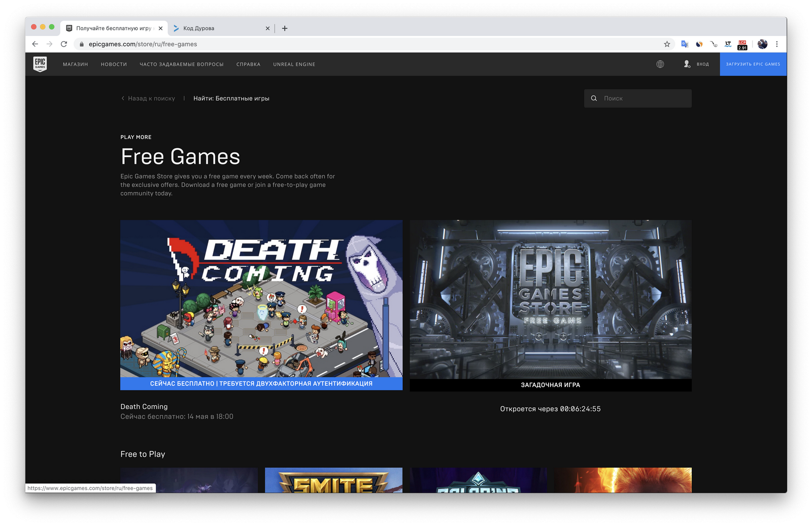The height and width of the screenshot is (526, 812).
Task: Click the Death Coming title text
Action: [144, 407]
